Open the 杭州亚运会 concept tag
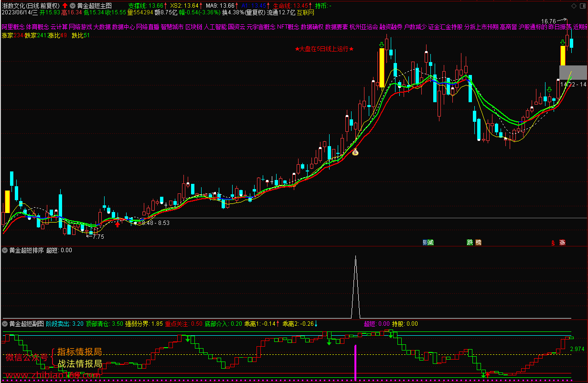588x383 pixels. (x=364, y=27)
